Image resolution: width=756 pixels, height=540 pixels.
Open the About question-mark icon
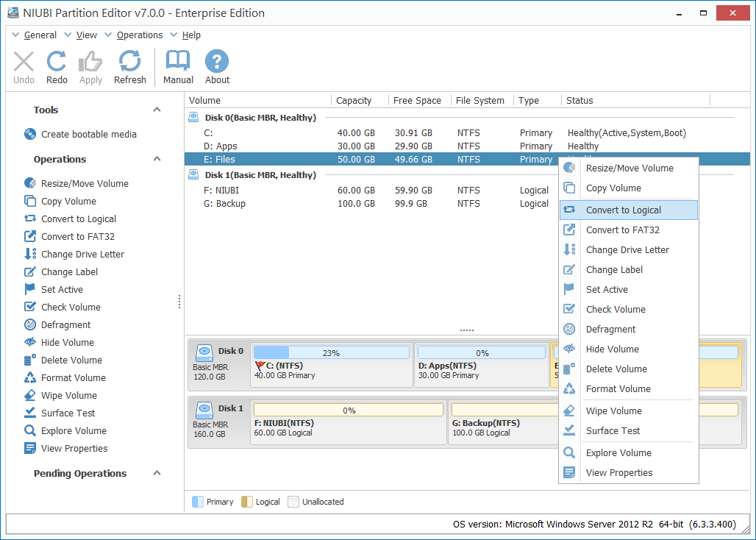tap(217, 61)
